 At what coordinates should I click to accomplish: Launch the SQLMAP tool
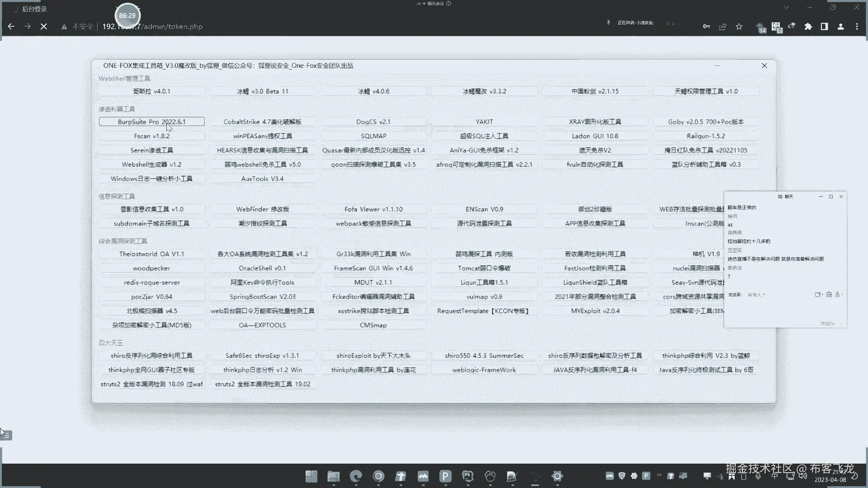click(x=373, y=136)
